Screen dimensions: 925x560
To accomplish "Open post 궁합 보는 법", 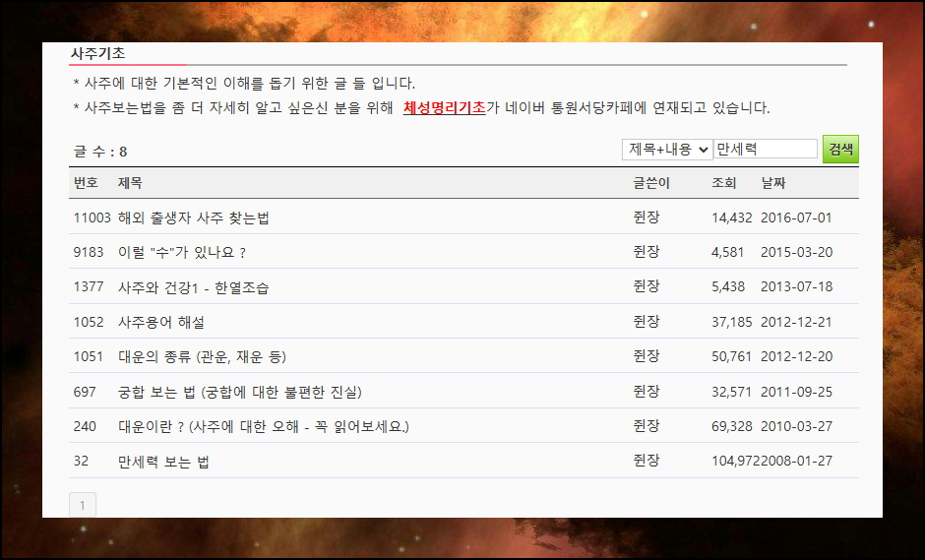I will [239, 392].
